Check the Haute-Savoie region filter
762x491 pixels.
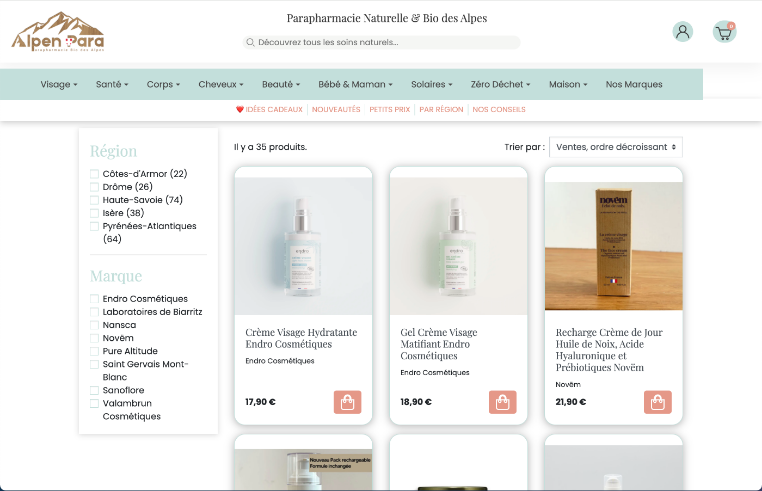coord(94,200)
